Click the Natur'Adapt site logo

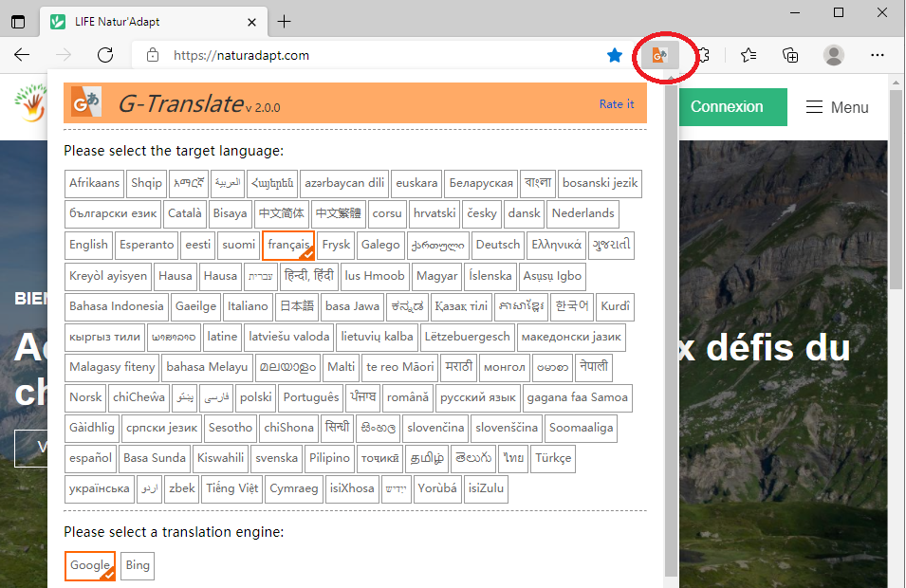coord(30,102)
